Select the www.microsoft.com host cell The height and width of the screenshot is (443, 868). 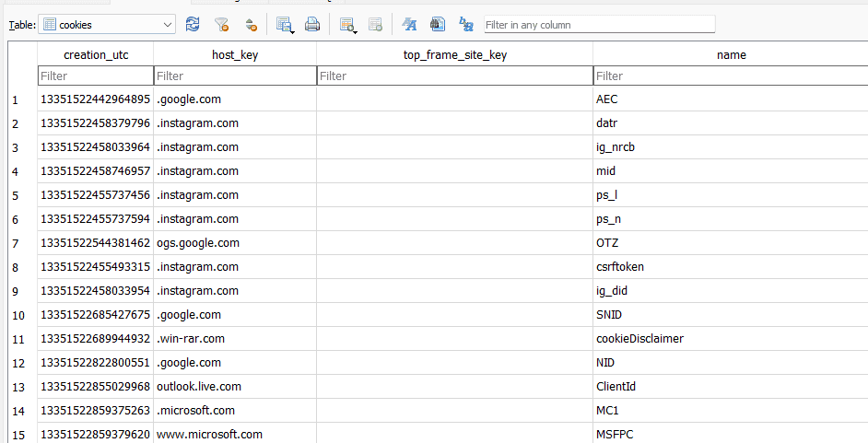[235, 434]
